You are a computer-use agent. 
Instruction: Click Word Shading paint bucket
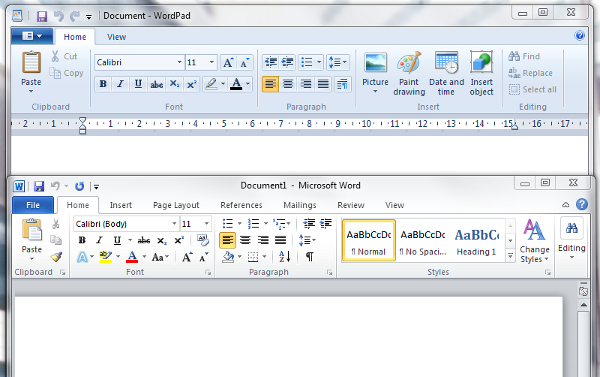[x=228, y=257]
